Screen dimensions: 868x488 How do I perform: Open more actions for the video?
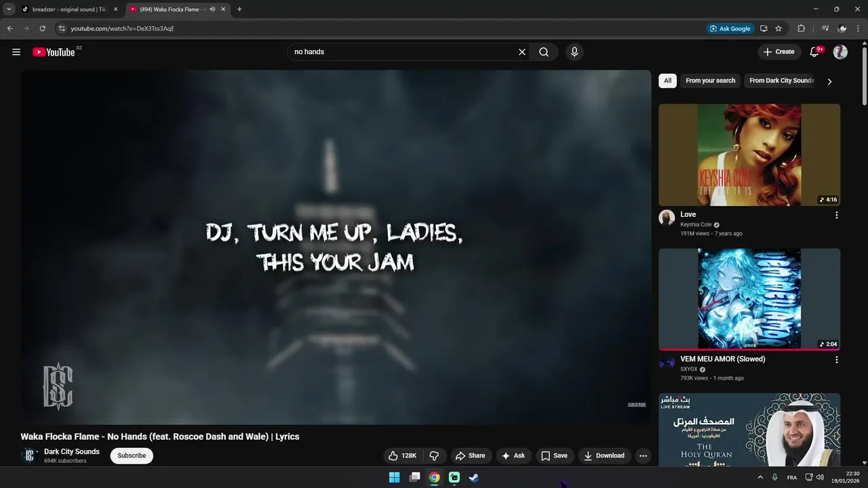pyautogui.click(x=643, y=455)
